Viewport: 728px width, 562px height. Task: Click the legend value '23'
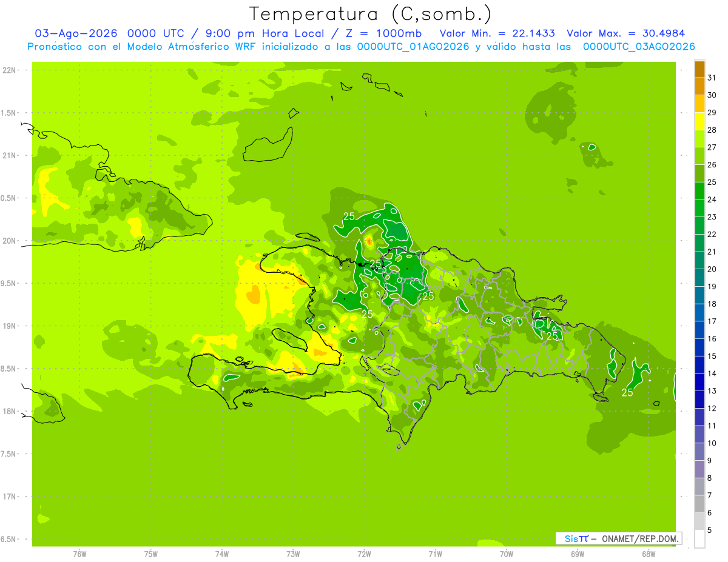click(712, 217)
